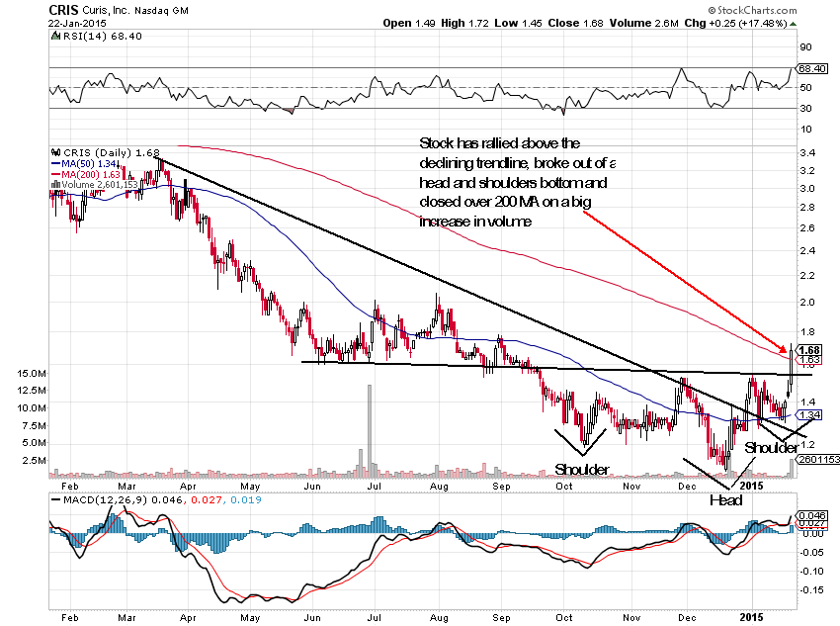Screen dimensions: 840x626
Task: Click the 90 RSI axis label
Action: [x=805, y=47]
